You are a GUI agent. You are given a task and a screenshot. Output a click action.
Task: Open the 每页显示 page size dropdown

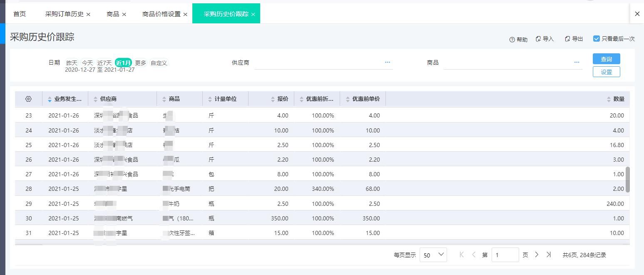point(433,255)
